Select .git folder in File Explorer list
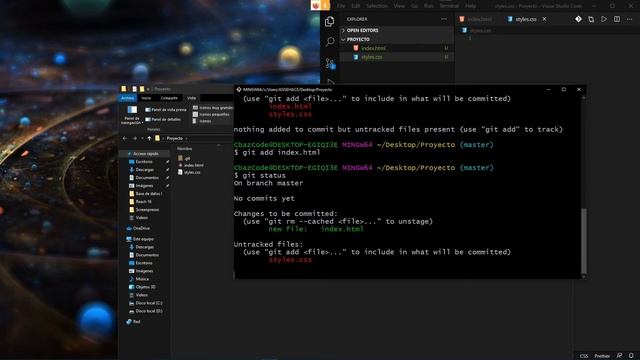The width and height of the screenshot is (640, 360). 184,158
